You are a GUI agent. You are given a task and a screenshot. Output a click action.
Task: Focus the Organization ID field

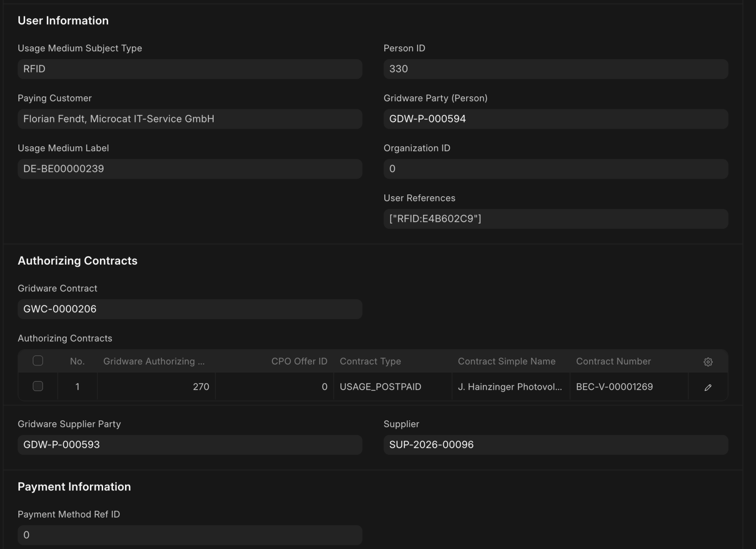click(x=556, y=169)
